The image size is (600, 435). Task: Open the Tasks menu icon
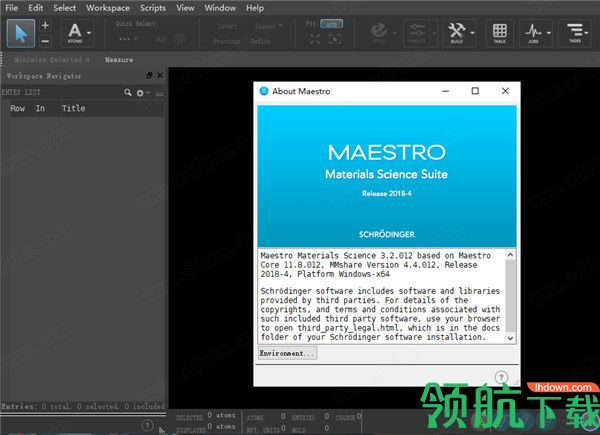(575, 33)
